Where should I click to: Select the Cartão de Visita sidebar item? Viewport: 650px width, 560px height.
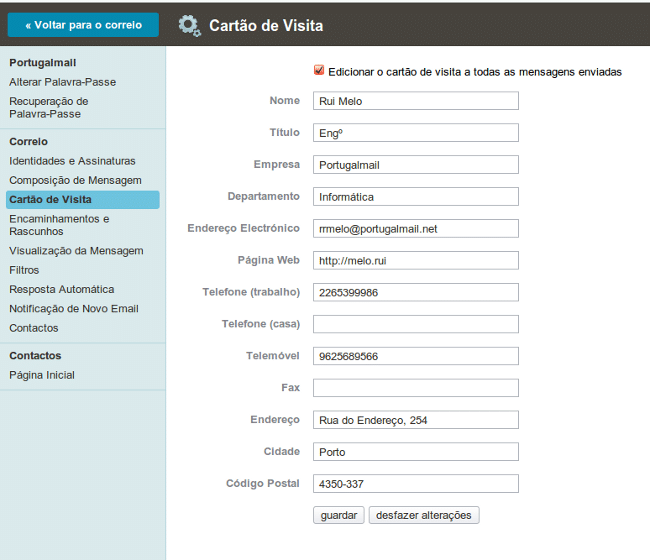50,199
